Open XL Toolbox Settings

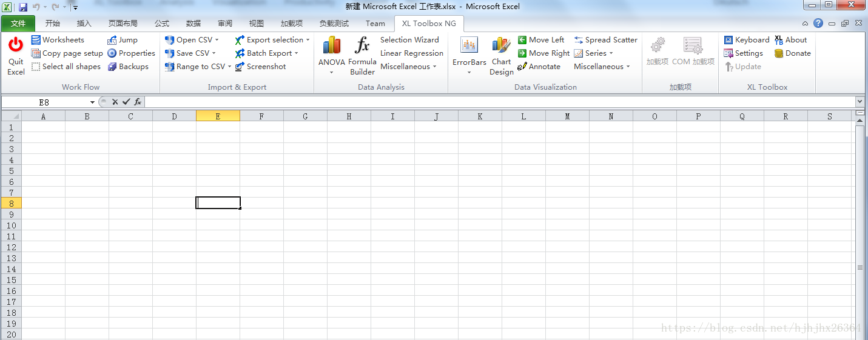tap(743, 53)
